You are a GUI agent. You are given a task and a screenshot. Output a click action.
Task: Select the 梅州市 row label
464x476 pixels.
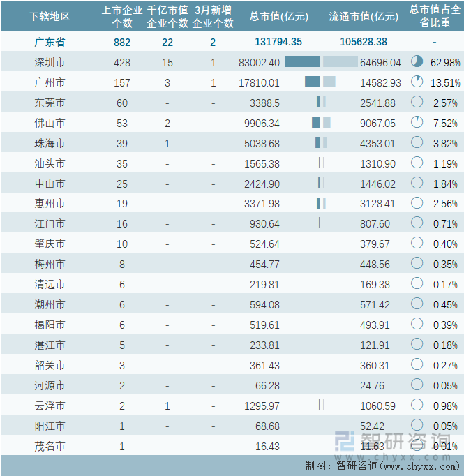[x=50, y=264]
